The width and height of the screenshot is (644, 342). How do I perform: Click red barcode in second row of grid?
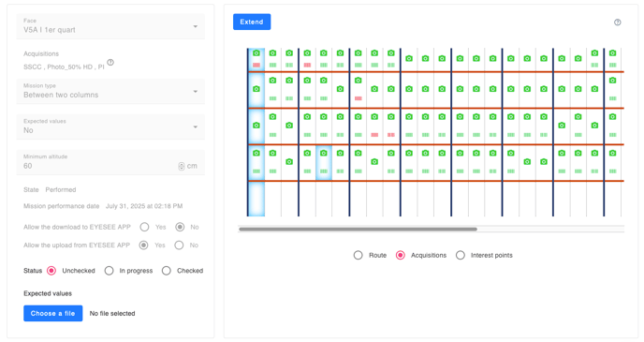click(x=359, y=98)
